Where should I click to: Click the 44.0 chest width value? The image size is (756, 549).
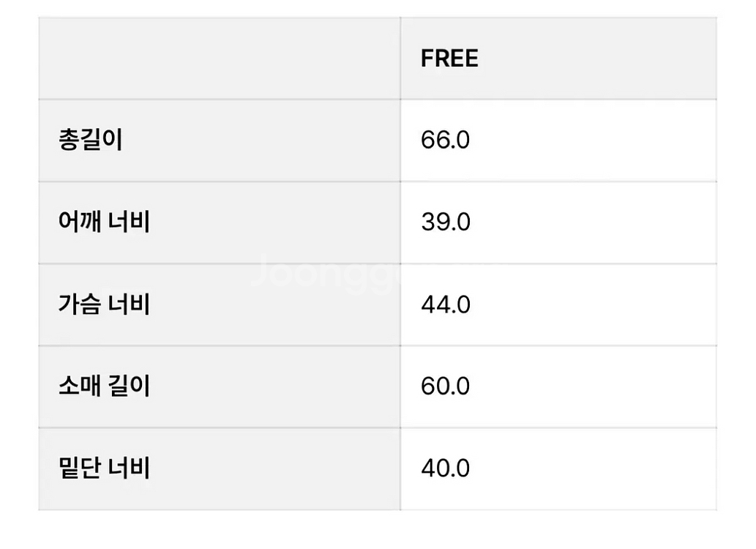click(445, 304)
